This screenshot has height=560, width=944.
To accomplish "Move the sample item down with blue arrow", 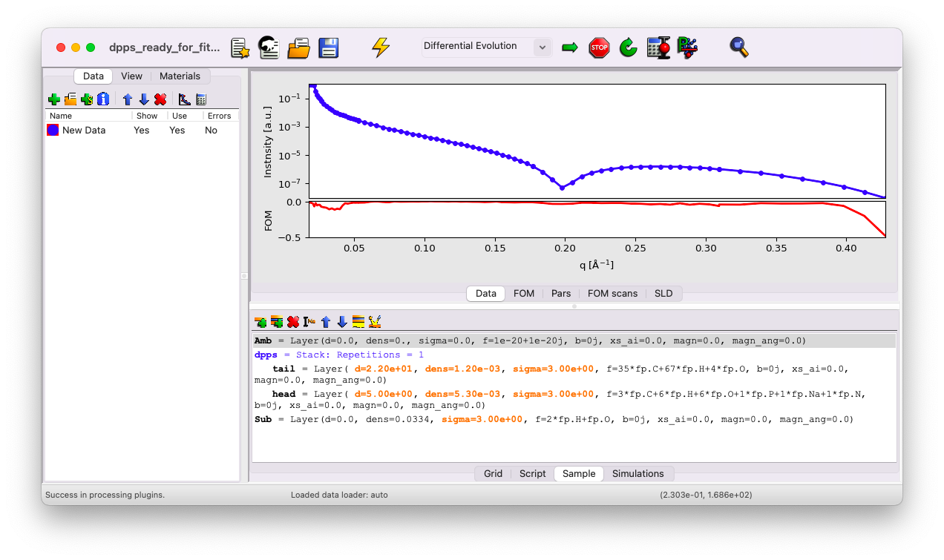I will (x=342, y=322).
